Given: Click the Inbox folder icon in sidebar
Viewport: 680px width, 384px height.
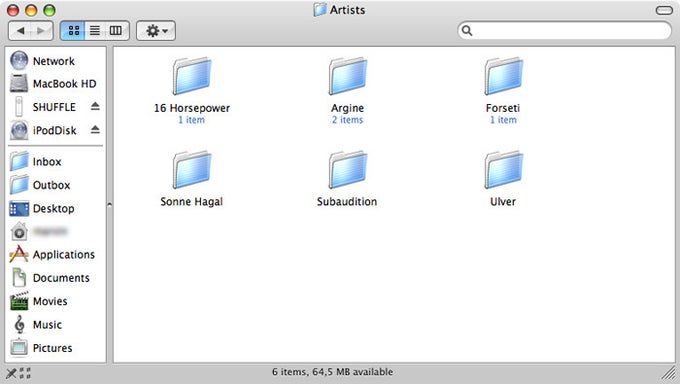Looking at the screenshot, I should 19,161.
